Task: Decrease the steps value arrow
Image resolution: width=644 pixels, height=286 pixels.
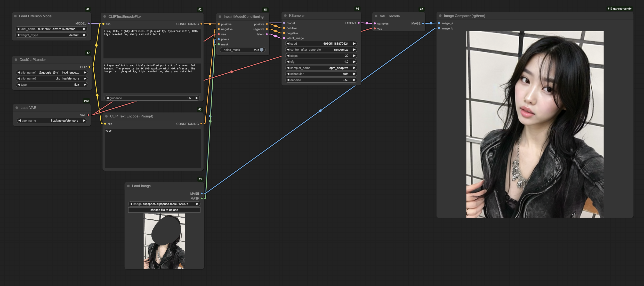Action: [288, 56]
